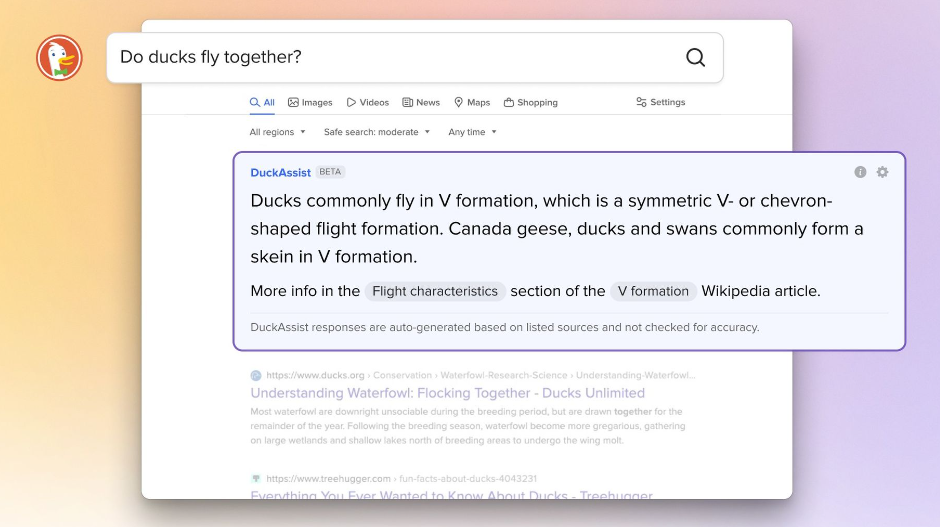
Task: Click the BETA badge next to DuckAssist
Action: point(330,172)
